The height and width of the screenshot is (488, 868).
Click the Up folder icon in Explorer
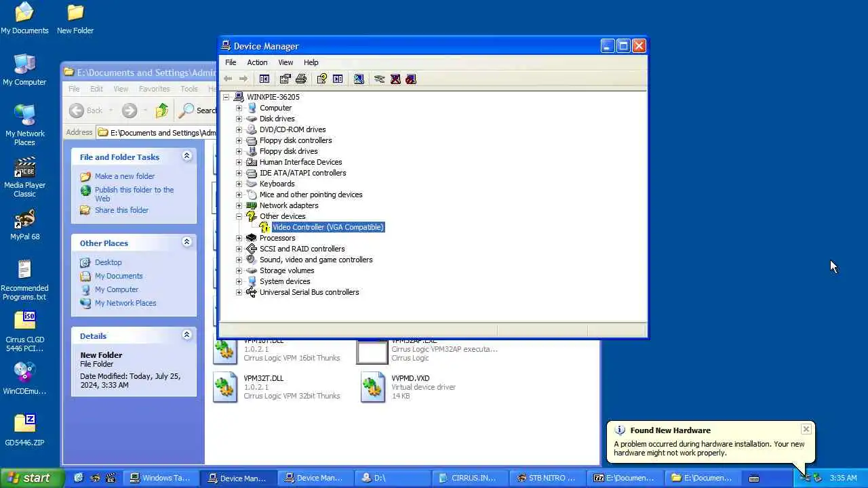161,110
